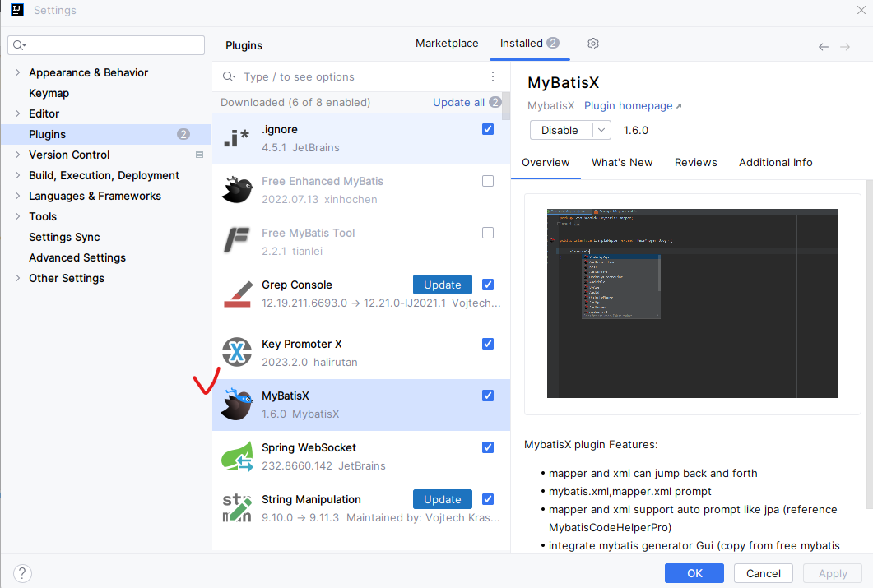
Task: Open the Reviews tab
Action: (x=695, y=163)
